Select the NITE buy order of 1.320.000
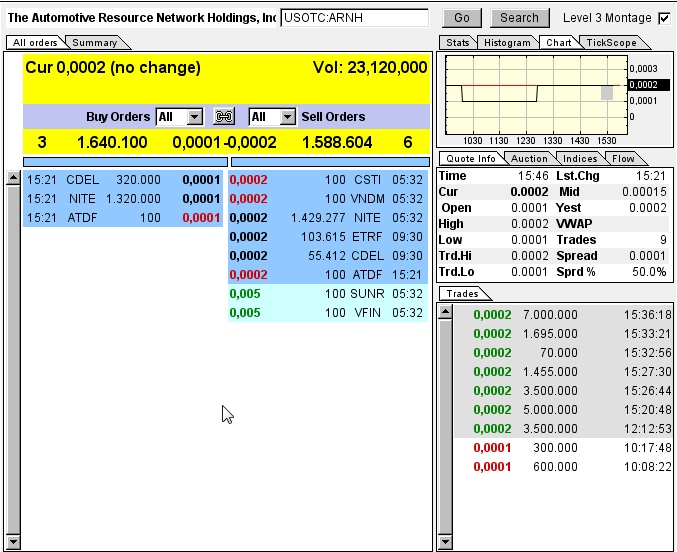The height and width of the screenshot is (552, 677). pyautogui.click(x=123, y=199)
